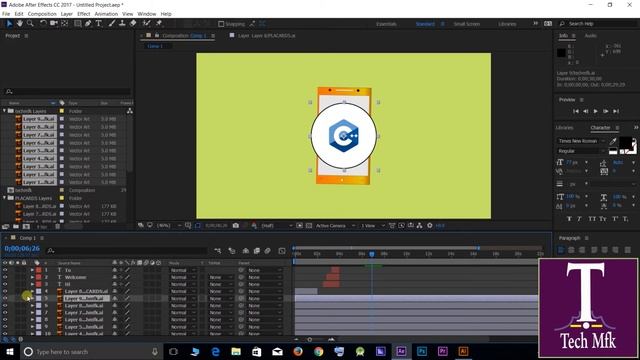Hide the 'To' text layer
Screen dimensions: 640x360
(5, 270)
